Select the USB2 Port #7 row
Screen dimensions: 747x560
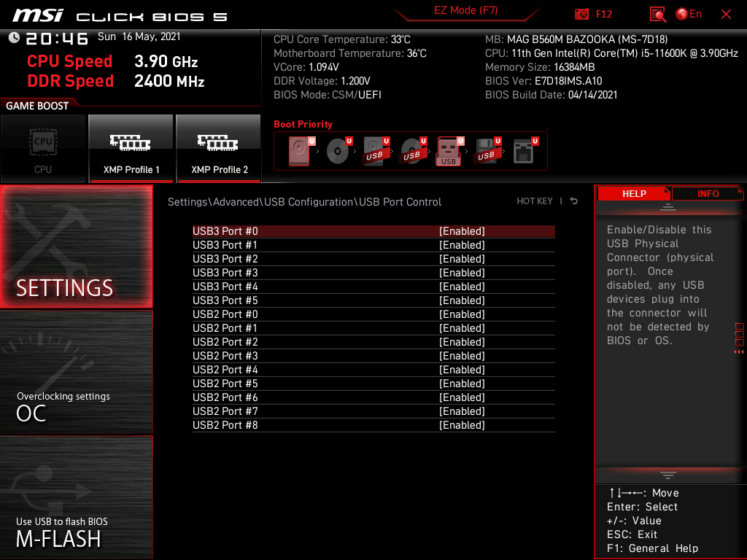tap(373, 411)
